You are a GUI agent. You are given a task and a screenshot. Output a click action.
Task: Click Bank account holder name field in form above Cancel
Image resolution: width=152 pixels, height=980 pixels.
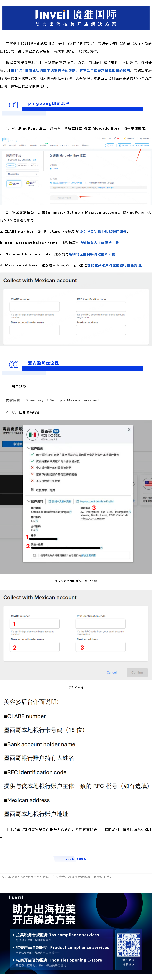(x=35, y=647)
